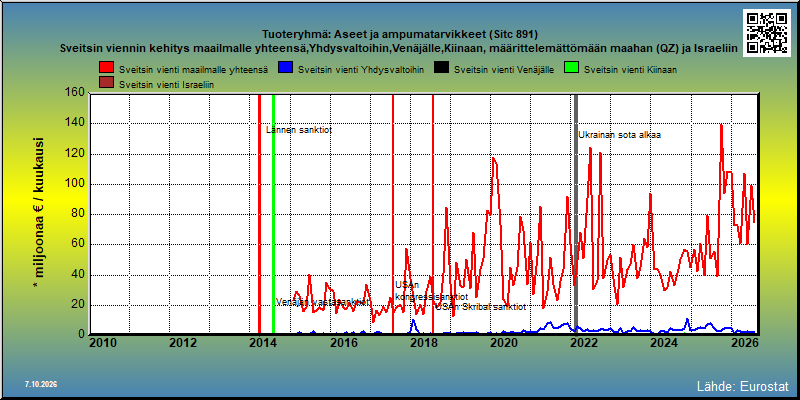The image size is (800, 400).
Task: Click the y-axis value 80
Action: [78, 214]
